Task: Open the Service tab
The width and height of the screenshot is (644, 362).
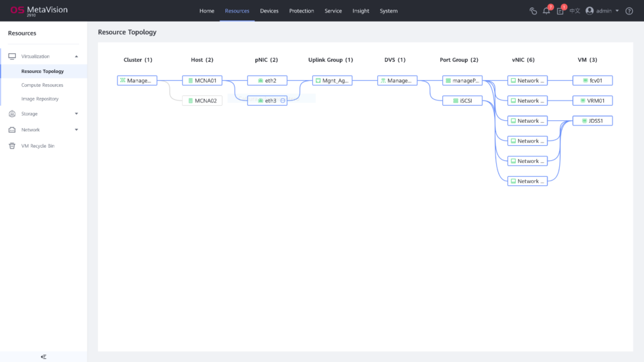Action: tap(333, 11)
